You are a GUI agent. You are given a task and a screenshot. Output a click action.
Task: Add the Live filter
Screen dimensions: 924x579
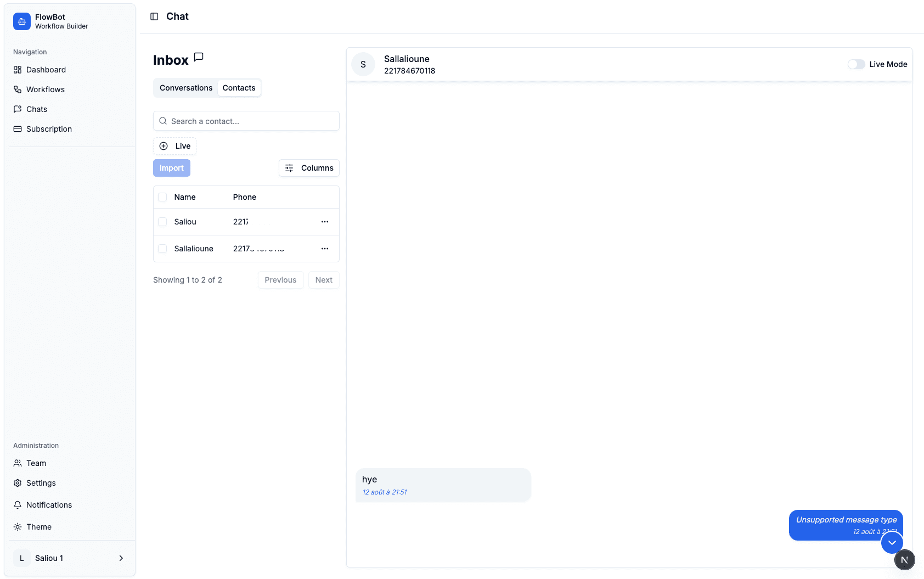[174, 146]
